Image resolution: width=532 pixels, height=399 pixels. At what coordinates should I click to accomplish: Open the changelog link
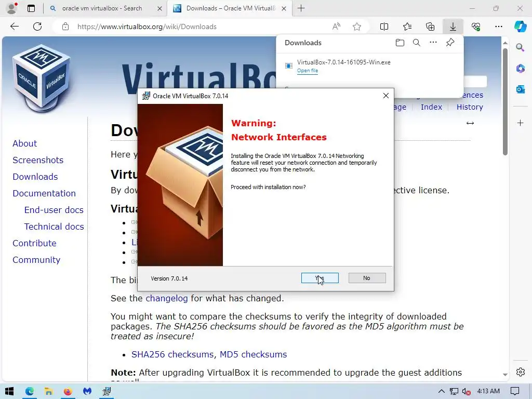(x=167, y=298)
